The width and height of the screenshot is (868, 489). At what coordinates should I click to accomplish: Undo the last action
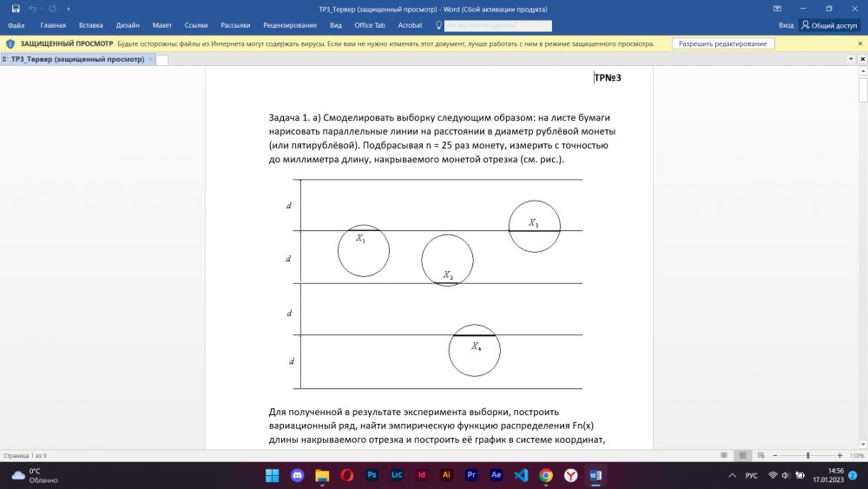32,9
